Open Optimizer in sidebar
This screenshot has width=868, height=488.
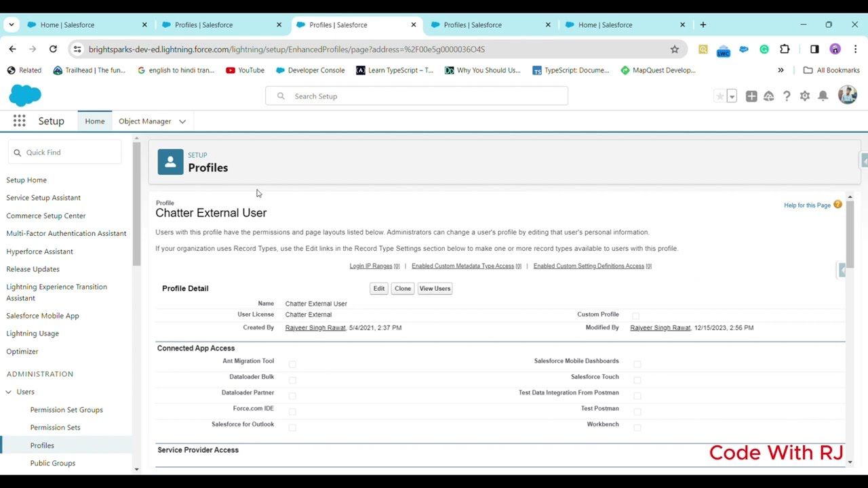[22, 351]
